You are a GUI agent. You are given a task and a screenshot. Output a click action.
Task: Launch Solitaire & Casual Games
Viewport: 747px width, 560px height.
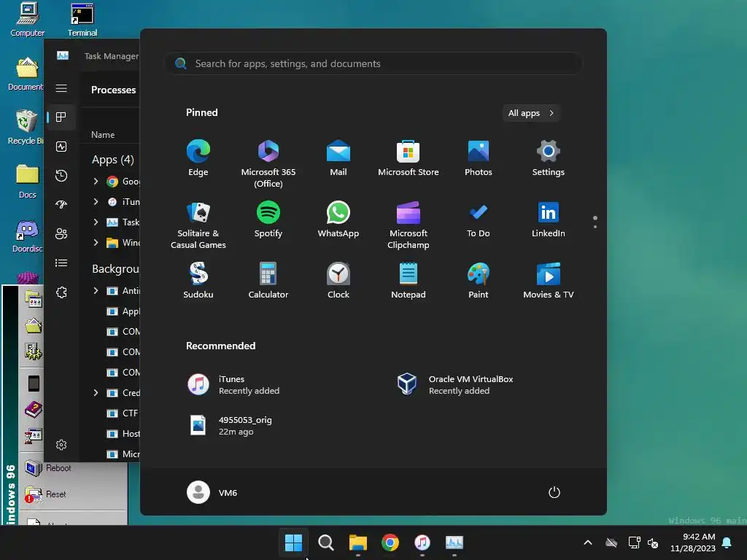click(x=198, y=225)
